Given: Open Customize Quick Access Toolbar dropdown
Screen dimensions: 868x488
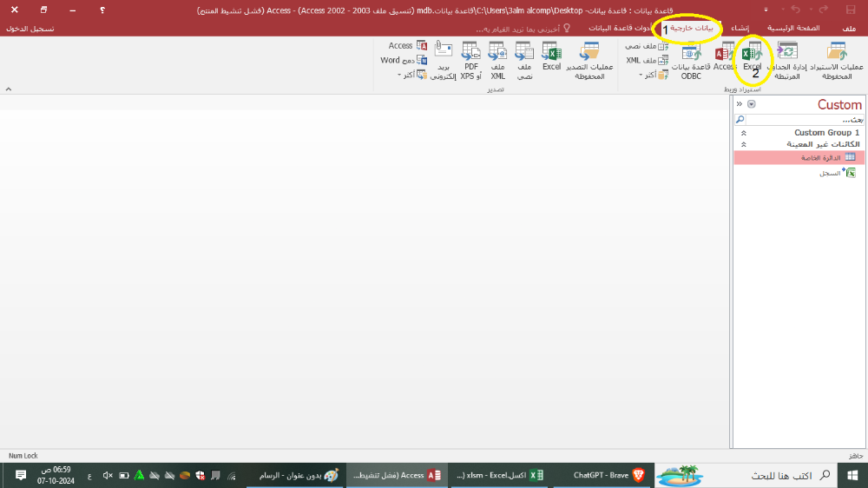Looking at the screenshot, I should (766, 10).
